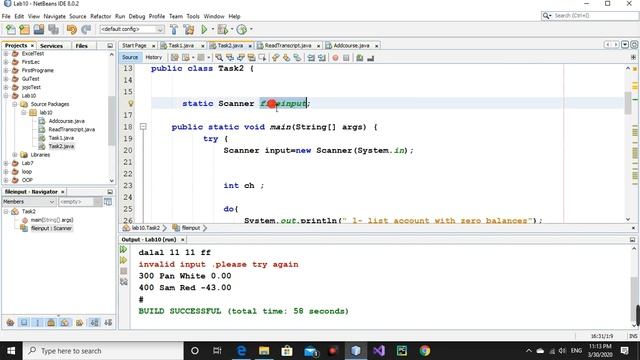Click the Undo toolbar icon
640x360 pixels.
72,29
